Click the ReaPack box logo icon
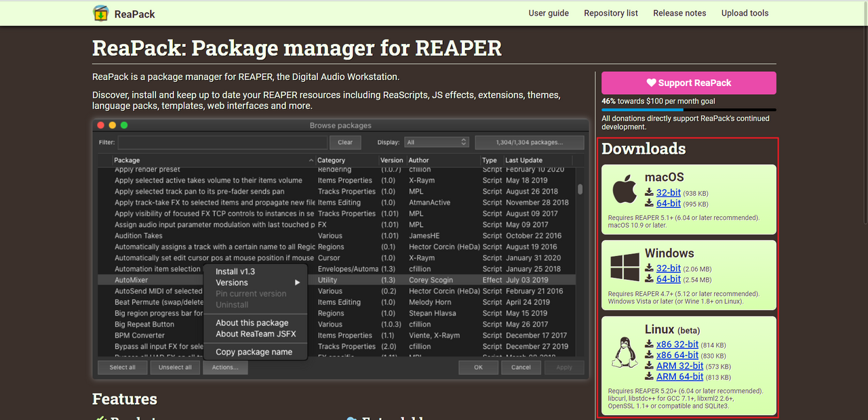 [x=100, y=13]
